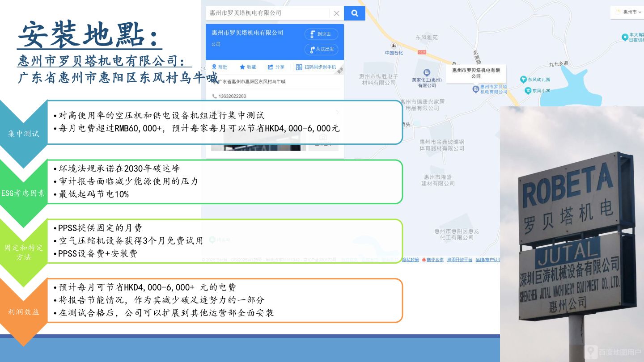The width and height of the screenshot is (644, 362).
Task: Click the 地图开放平台 link below the map
Action: [x=459, y=260]
